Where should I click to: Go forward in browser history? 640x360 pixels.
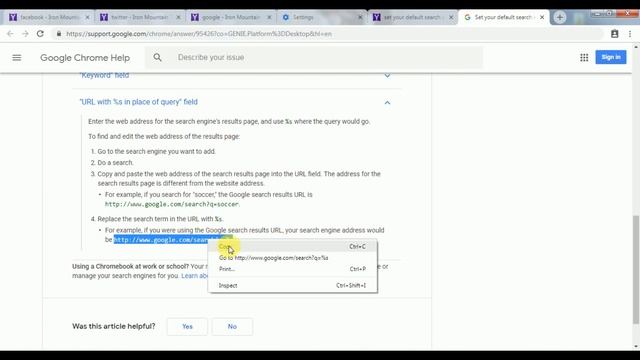25,34
